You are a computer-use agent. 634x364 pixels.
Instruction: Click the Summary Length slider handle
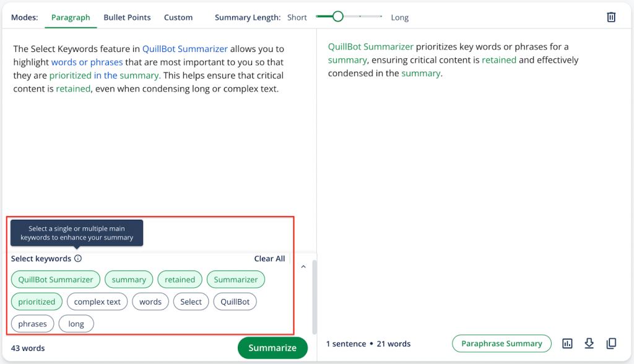pyautogui.click(x=337, y=17)
